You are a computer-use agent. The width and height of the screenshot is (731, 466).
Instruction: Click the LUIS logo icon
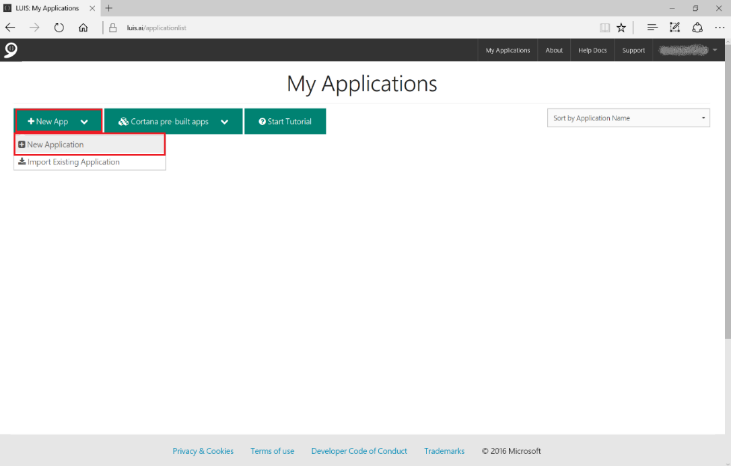coord(10,49)
